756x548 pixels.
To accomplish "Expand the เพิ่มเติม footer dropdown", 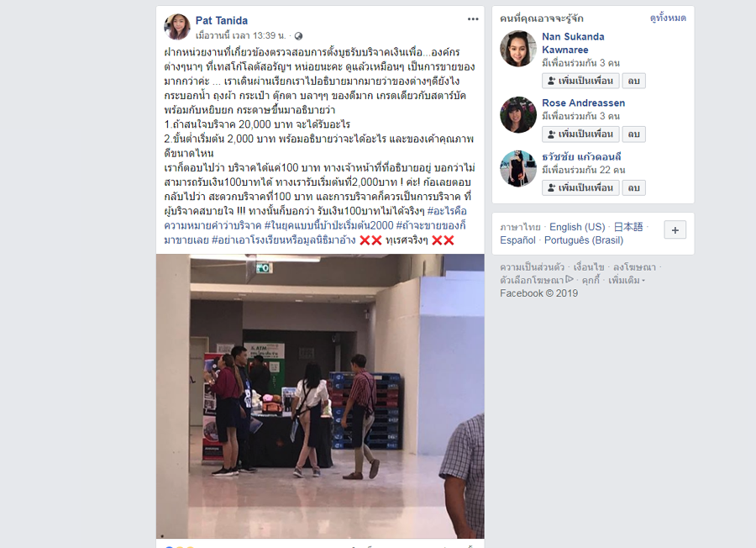I will click(x=627, y=280).
